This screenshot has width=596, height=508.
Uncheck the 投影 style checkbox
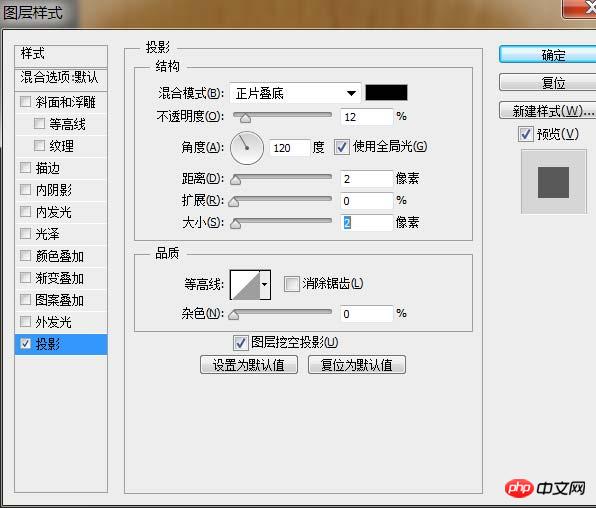25,344
